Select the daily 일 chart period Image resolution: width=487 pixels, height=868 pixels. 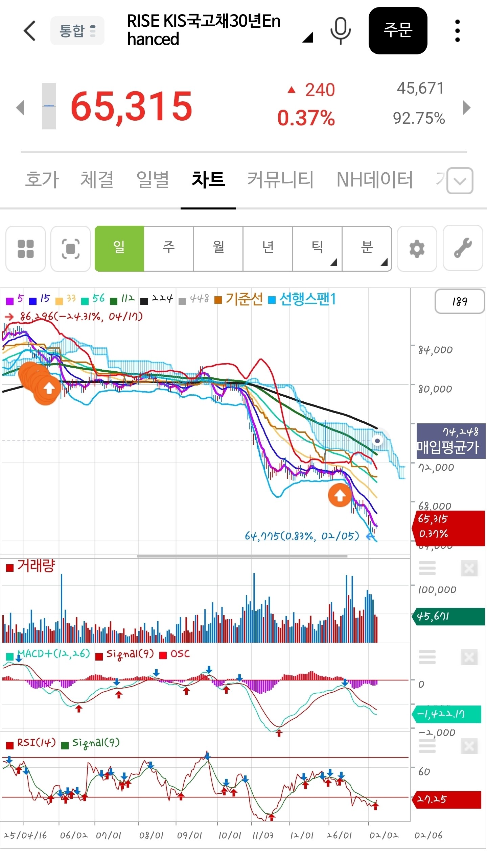(x=119, y=248)
